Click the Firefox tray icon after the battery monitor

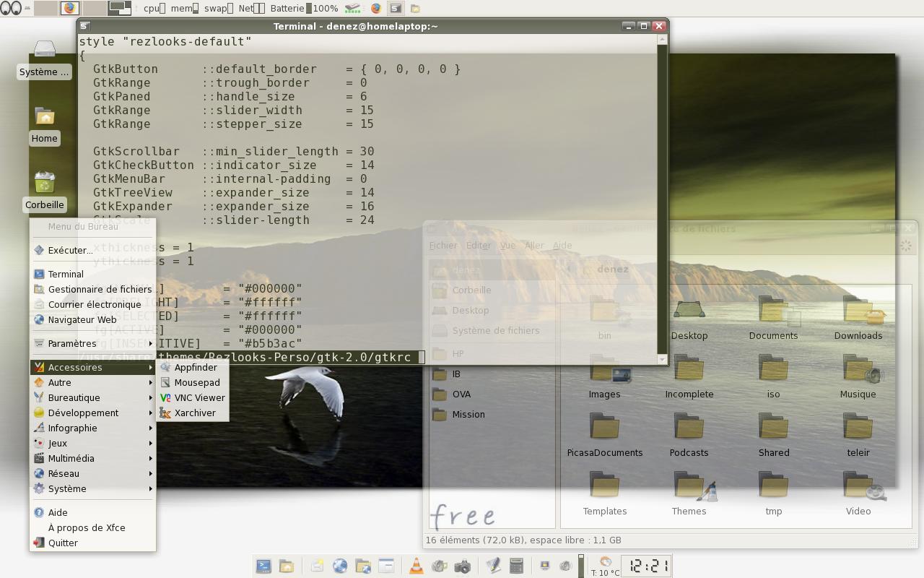coord(375,9)
